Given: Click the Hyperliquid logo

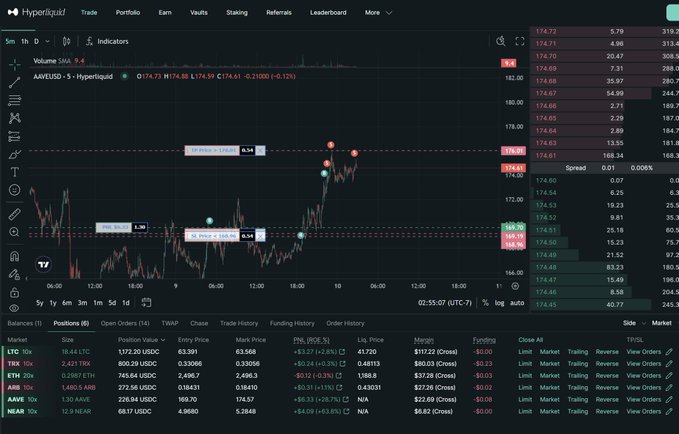Looking at the screenshot, I should coord(37,12).
